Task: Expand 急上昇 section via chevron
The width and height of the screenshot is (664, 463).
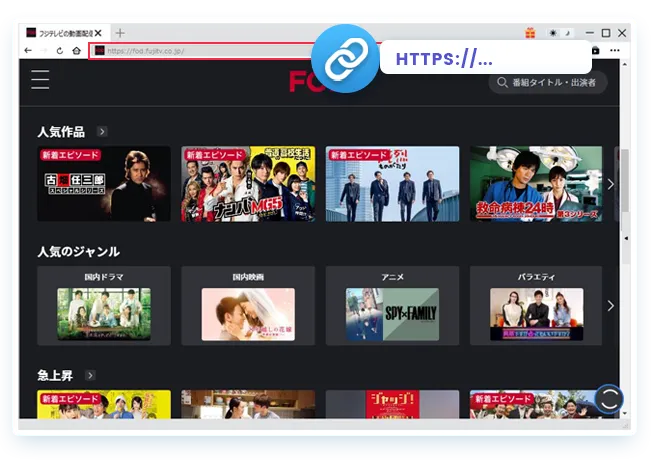Action: (90, 375)
